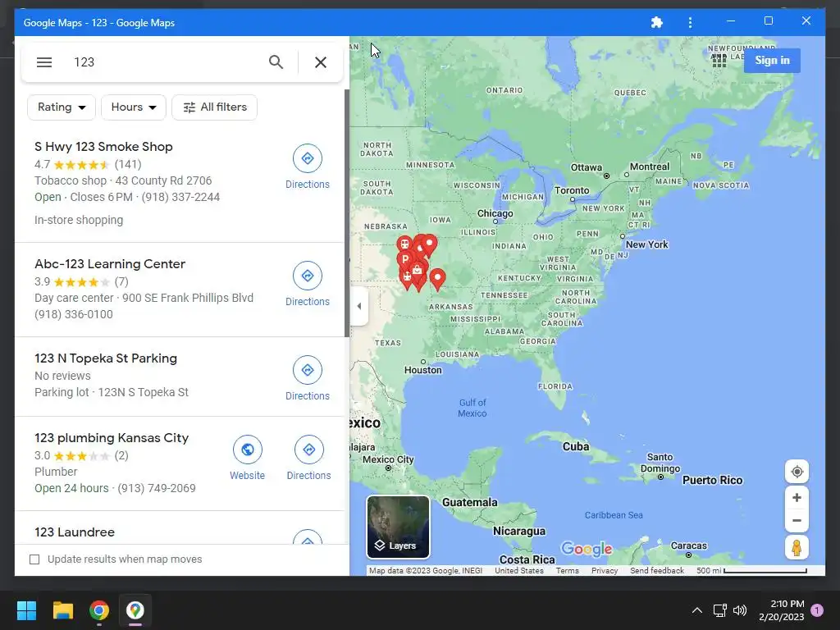Open the three-dot app menu in title bar
840x630 pixels.
(x=690, y=22)
